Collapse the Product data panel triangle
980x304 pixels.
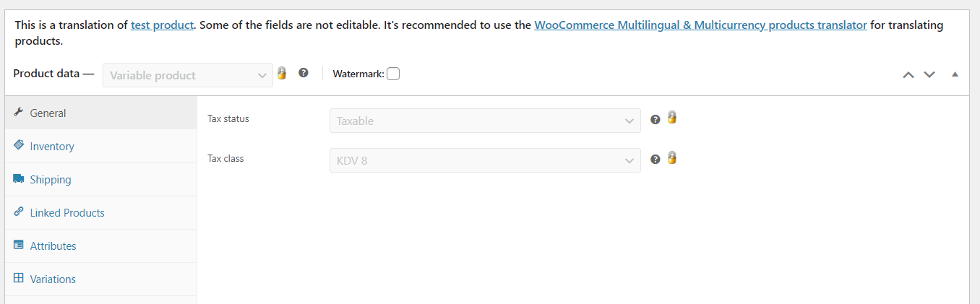(x=955, y=74)
